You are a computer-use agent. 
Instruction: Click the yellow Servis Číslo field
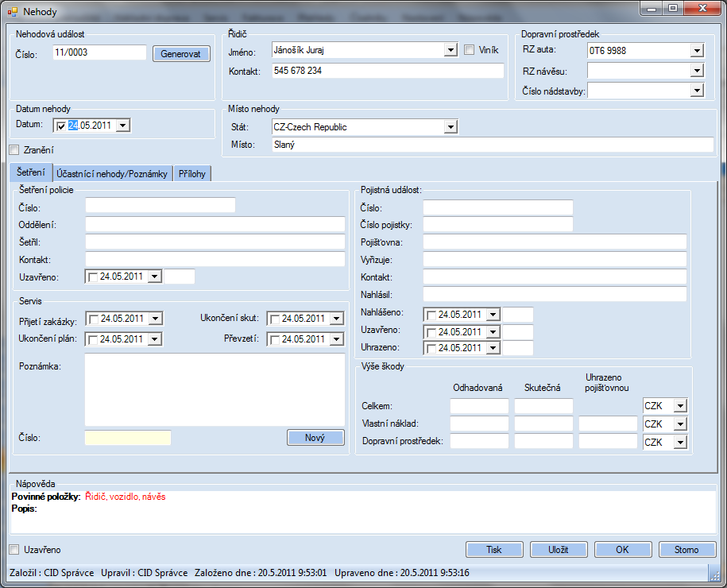tap(128, 438)
